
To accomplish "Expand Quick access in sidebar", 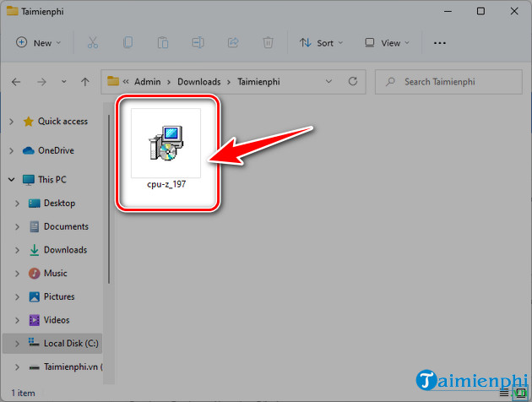I will [12, 122].
